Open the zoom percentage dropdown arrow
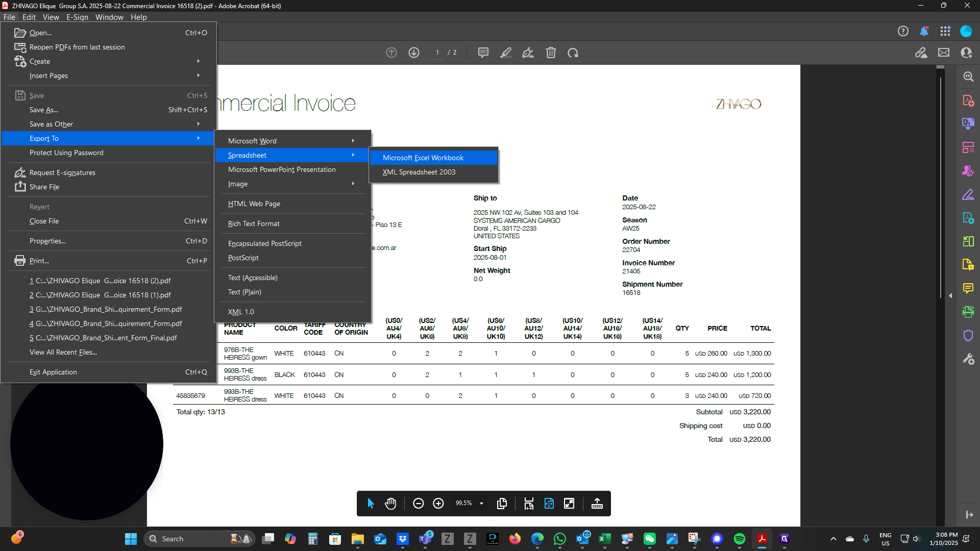 (x=481, y=504)
